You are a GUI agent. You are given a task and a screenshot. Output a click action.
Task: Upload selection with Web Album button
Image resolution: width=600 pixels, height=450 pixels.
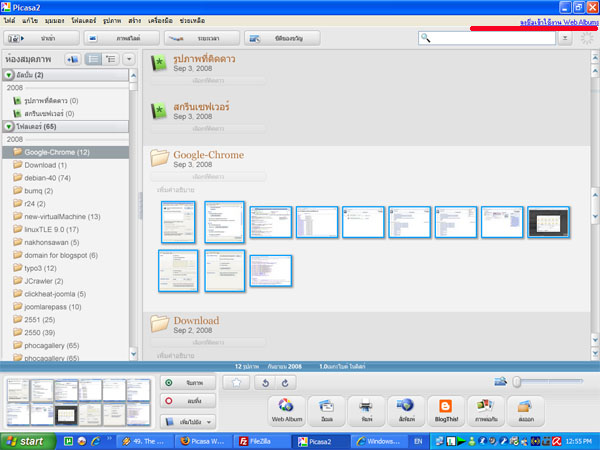(x=287, y=411)
